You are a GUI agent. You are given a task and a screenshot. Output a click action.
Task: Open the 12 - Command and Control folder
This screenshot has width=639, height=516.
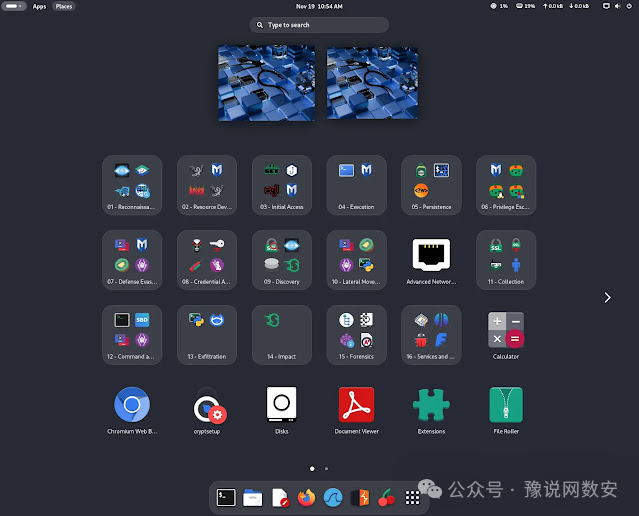pos(132,335)
